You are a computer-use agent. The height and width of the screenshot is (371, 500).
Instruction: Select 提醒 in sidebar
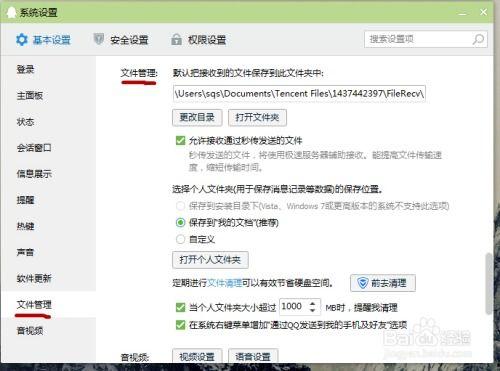tap(26, 200)
